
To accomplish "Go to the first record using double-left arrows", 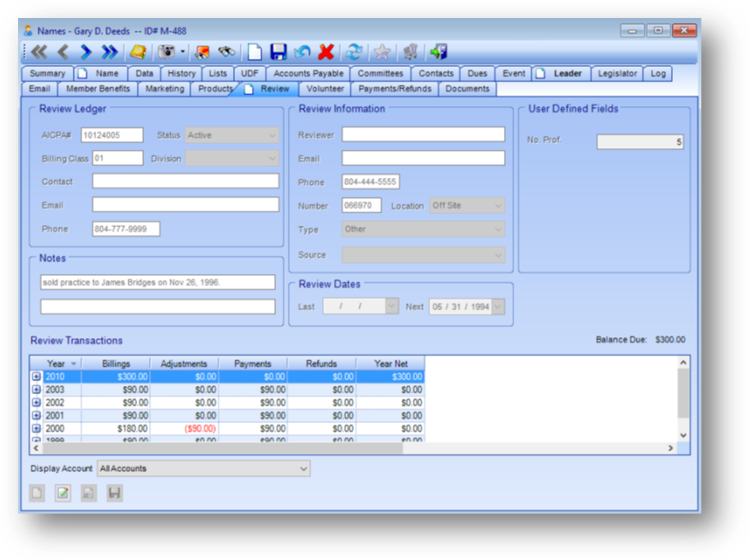I will pyautogui.click(x=39, y=52).
